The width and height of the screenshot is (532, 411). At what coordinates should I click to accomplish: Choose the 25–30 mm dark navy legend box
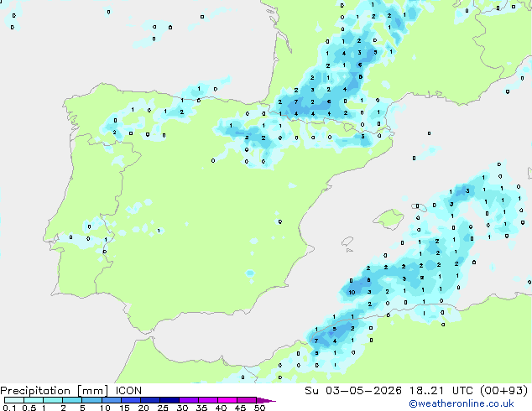tap(170, 400)
